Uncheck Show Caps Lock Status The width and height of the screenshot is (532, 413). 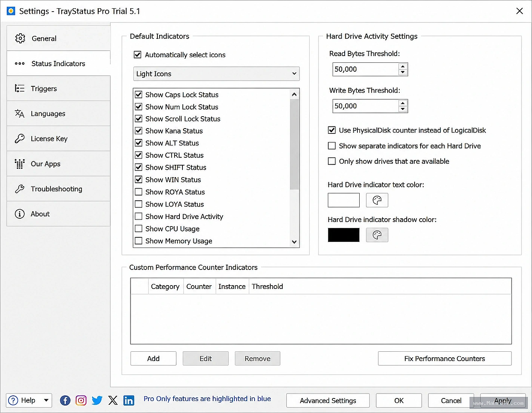tap(139, 95)
